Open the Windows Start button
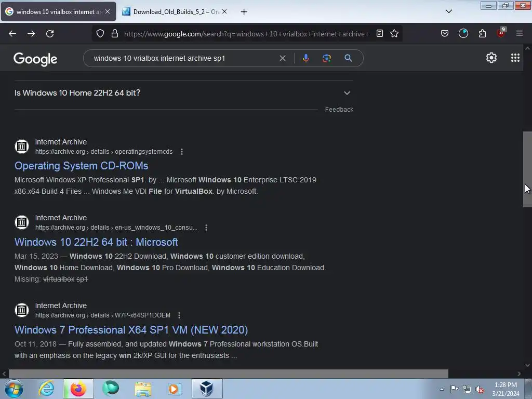Image resolution: width=532 pixels, height=399 pixels. pyautogui.click(x=14, y=389)
